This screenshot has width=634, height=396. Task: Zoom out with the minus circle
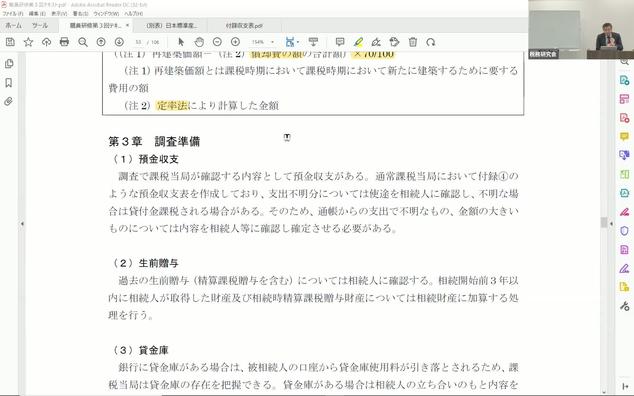click(x=217, y=42)
